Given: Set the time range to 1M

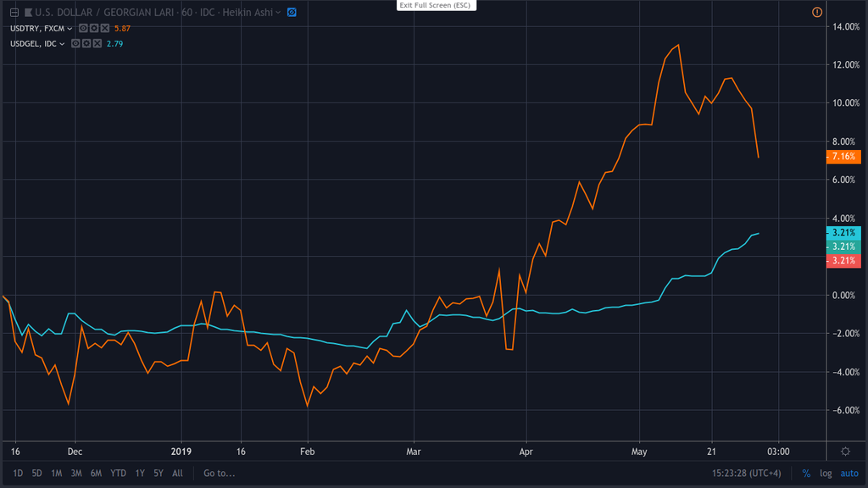Looking at the screenshot, I should tap(57, 473).
